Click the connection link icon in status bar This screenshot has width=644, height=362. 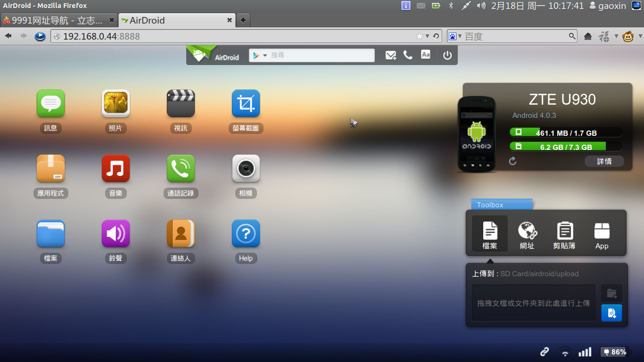545,352
